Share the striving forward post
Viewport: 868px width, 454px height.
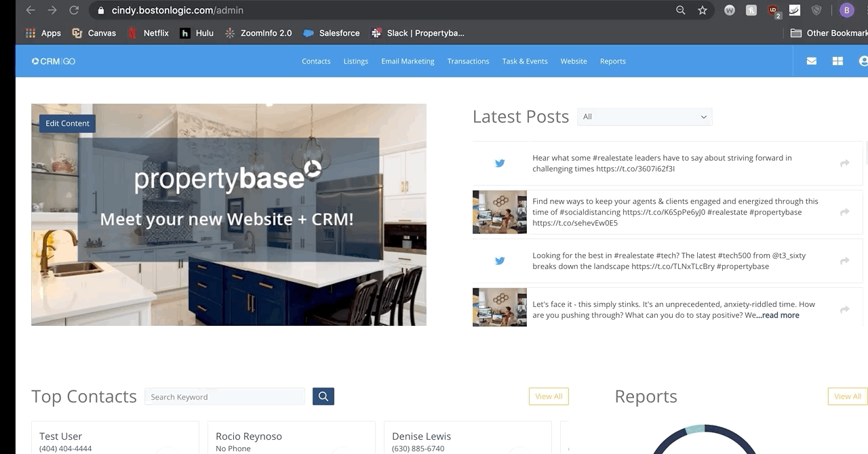[845, 163]
